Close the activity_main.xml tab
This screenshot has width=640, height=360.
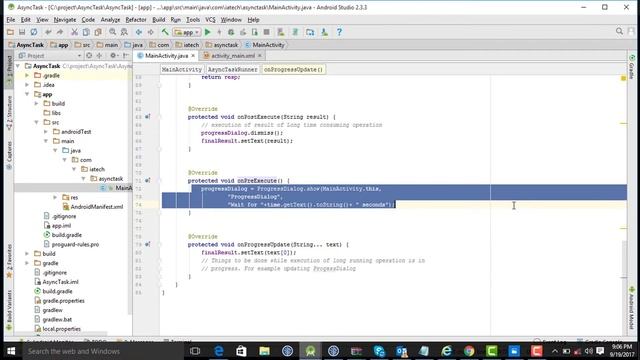pyautogui.click(x=260, y=56)
